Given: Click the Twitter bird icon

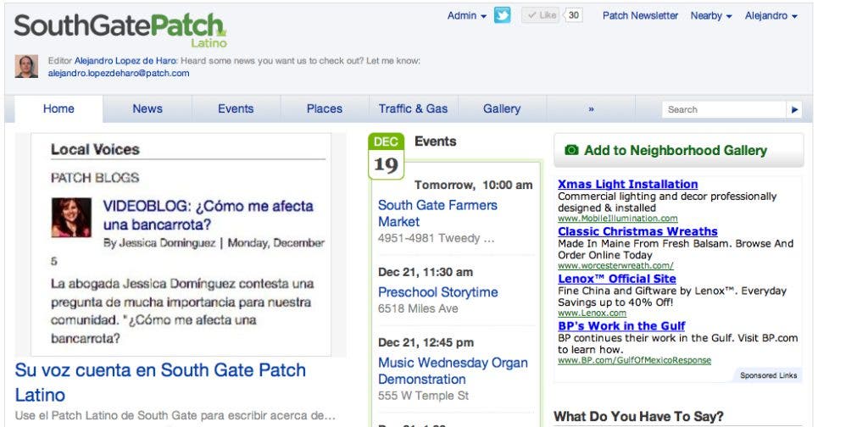Looking at the screenshot, I should point(502,15).
